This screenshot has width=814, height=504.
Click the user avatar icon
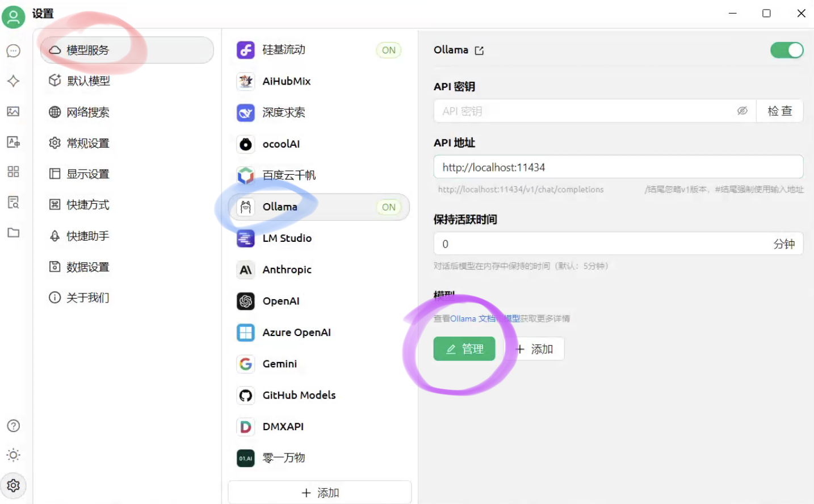(x=14, y=16)
